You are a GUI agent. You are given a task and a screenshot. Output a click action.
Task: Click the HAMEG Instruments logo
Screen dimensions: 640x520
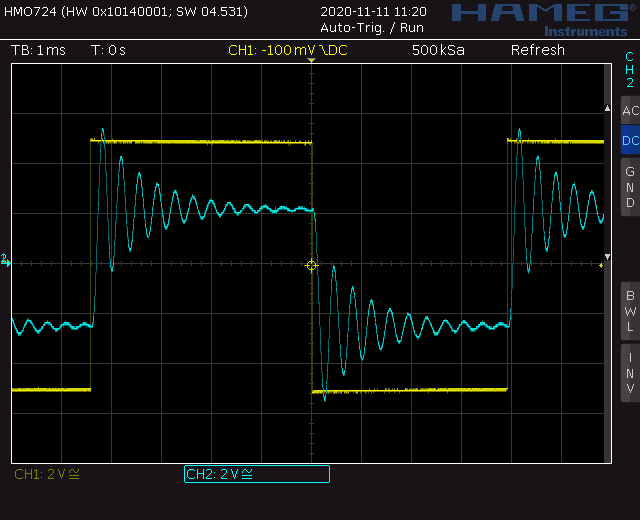pos(544,20)
